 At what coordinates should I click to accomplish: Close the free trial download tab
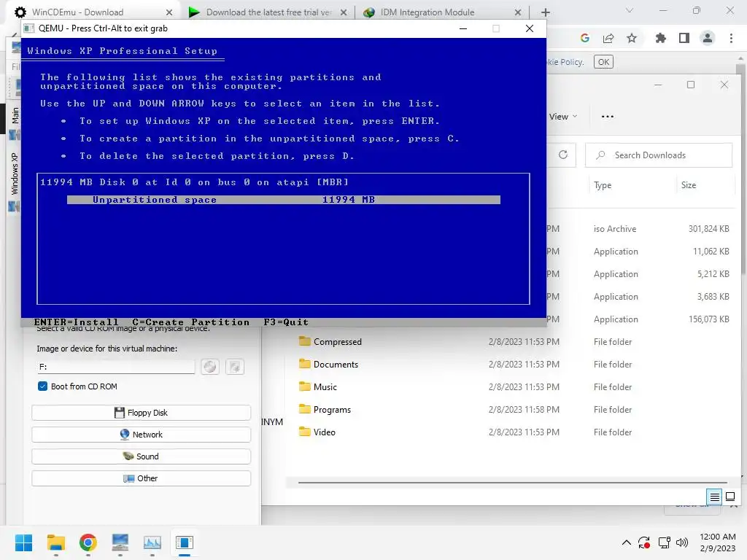344,12
